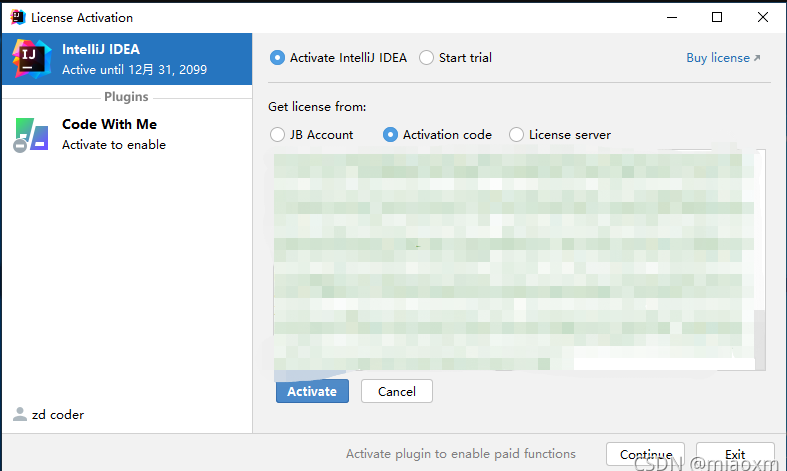
Task: Click the Activate button
Action: click(x=312, y=391)
